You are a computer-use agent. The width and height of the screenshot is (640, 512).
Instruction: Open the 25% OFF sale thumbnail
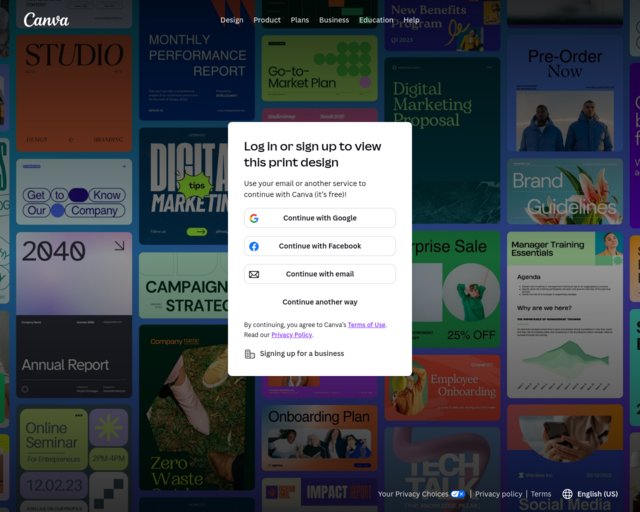tap(456, 289)
